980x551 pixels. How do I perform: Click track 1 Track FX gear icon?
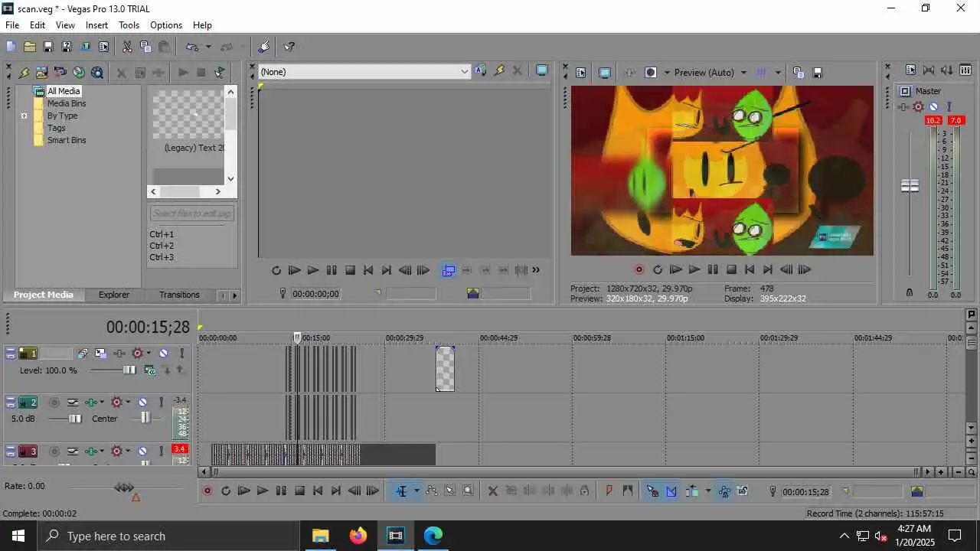point(137,354)
